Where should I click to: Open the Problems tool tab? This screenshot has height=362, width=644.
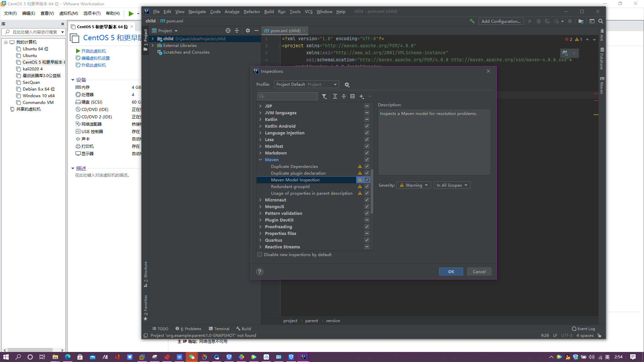point(189,329)
